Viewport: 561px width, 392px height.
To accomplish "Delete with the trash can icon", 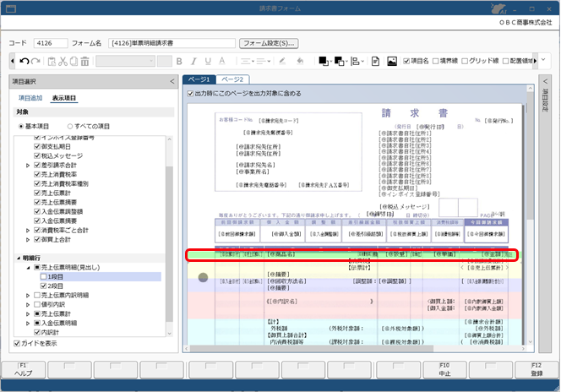I will click(84, 61).
